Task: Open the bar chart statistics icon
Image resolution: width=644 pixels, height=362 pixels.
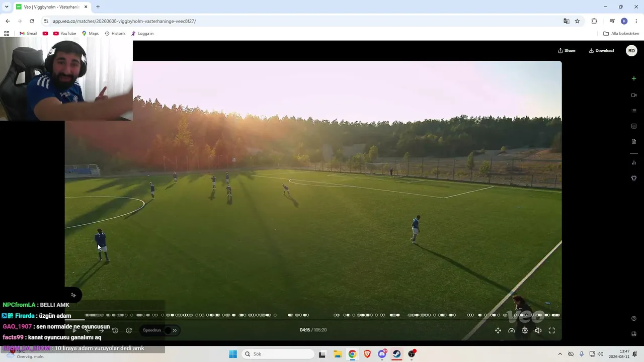Action: [634, 162]
